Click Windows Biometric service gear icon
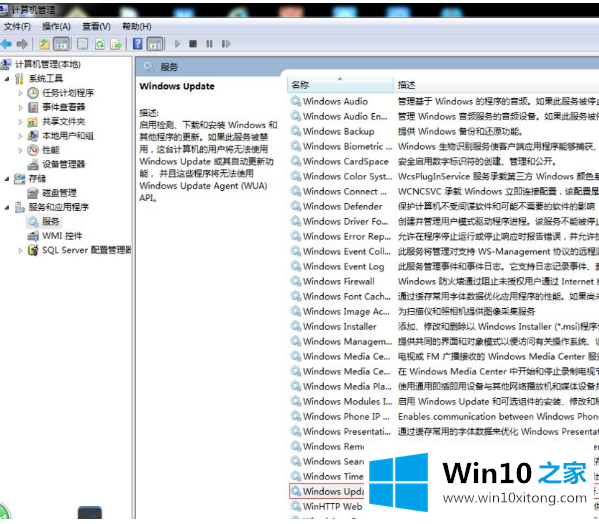Image resolution: width=599 pixels, height=524 pixels. point(296,146)
